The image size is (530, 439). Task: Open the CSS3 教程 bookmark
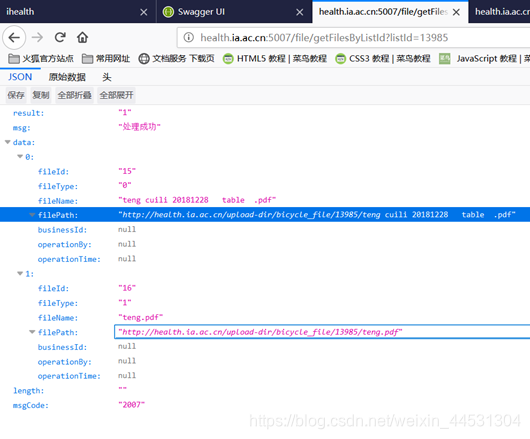point(383,59)
